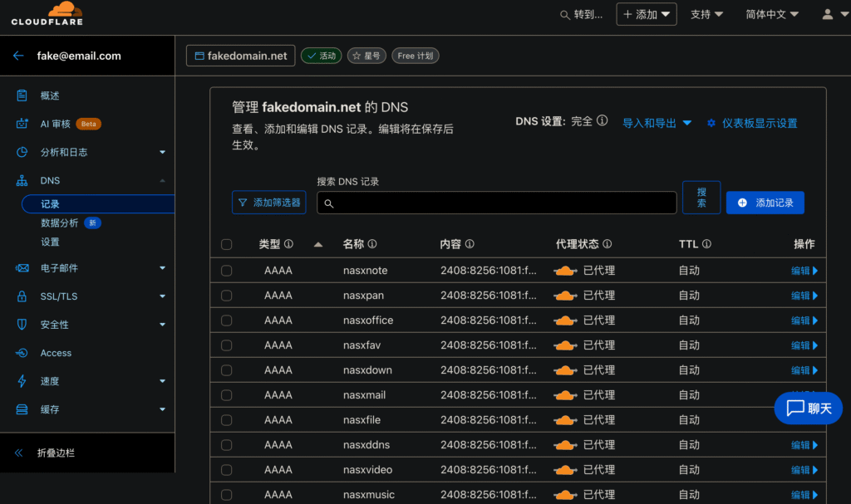Viewport: 851px width, 504px height.
Task: Click the 搜索 DNS 记录 input field
Action: [x=497, y=203]
